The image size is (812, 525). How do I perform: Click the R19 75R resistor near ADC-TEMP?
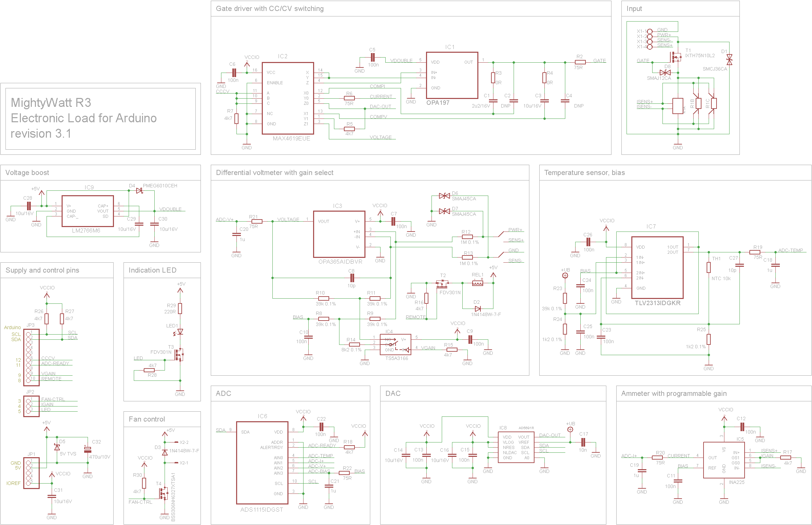click(x=755, y=252)
